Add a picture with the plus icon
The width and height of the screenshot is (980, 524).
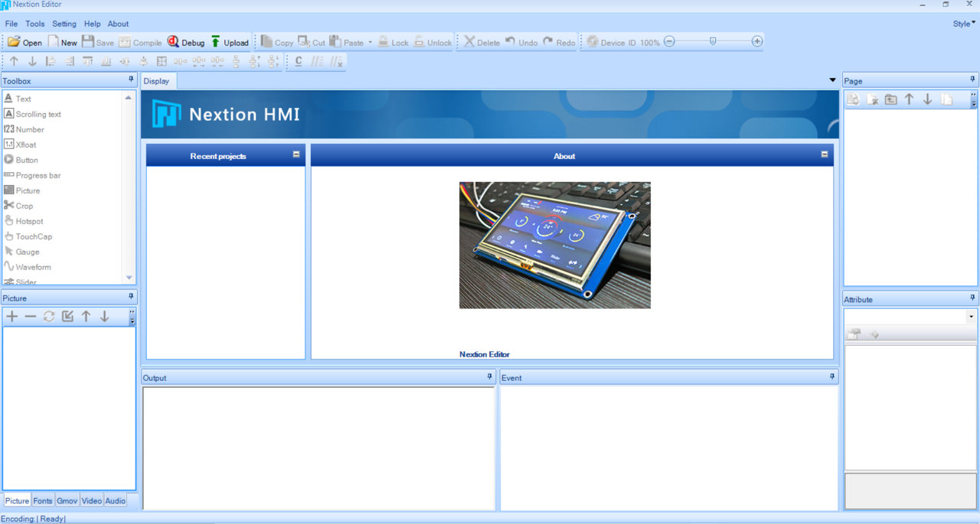click(12, 316)
